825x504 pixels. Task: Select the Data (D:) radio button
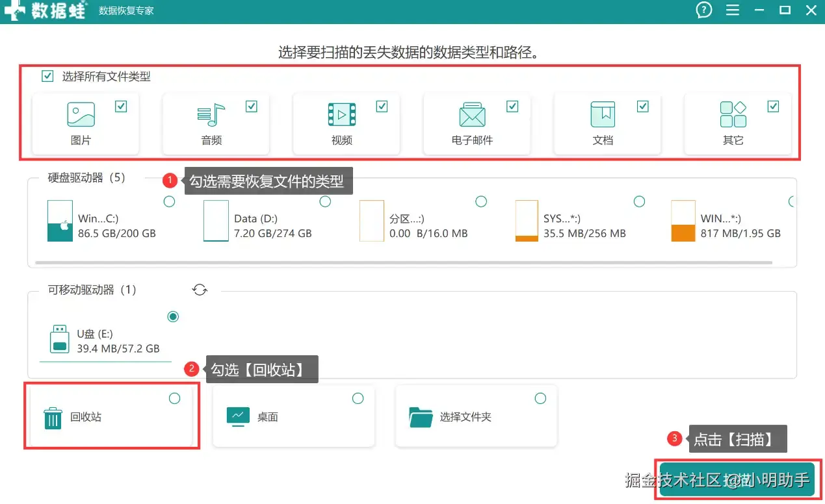[325, 202]
